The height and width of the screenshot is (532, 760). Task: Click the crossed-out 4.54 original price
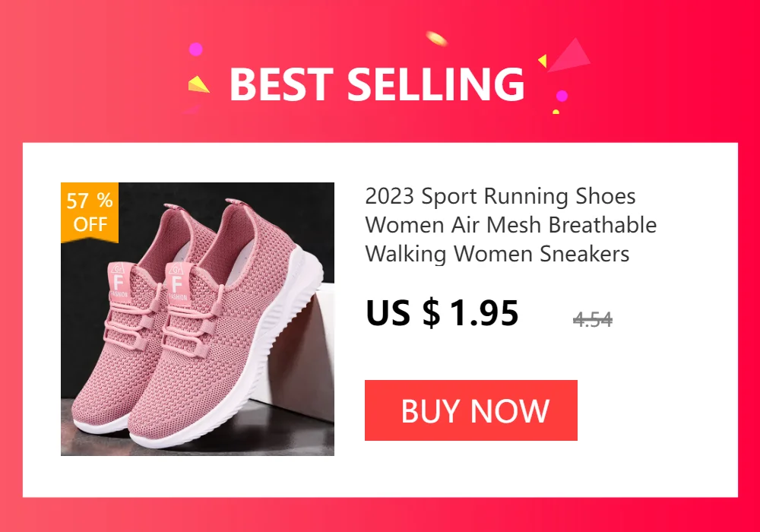(x=592, y=319)
